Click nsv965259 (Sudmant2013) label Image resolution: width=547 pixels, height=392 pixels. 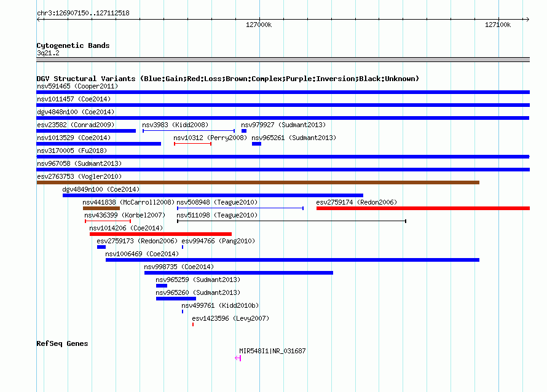(x=198, y=280)
